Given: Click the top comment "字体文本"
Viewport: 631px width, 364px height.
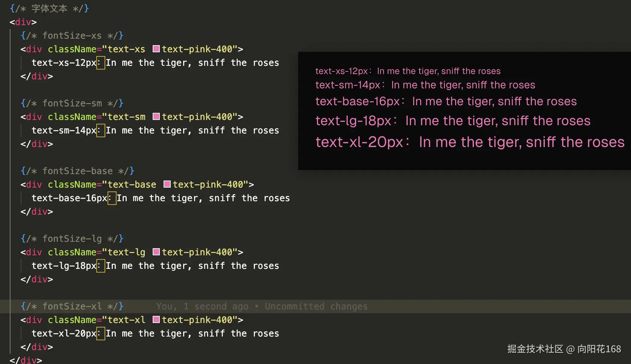Looking at the screenshot, I should [x=49, y=8].
